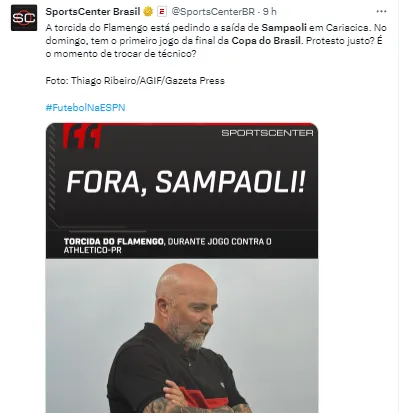
Task: Click the 'o momento de trocar' sentence
Action: (x=121, y=54)
